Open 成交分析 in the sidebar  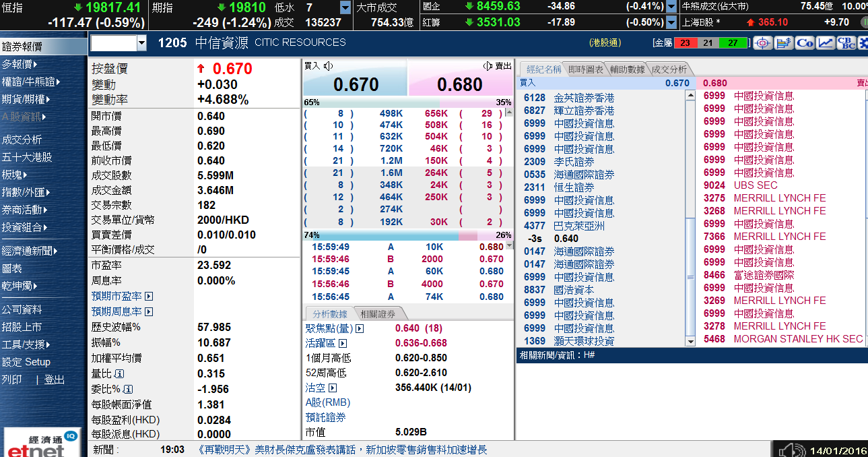pyautogui.click(x=22, y=140)
